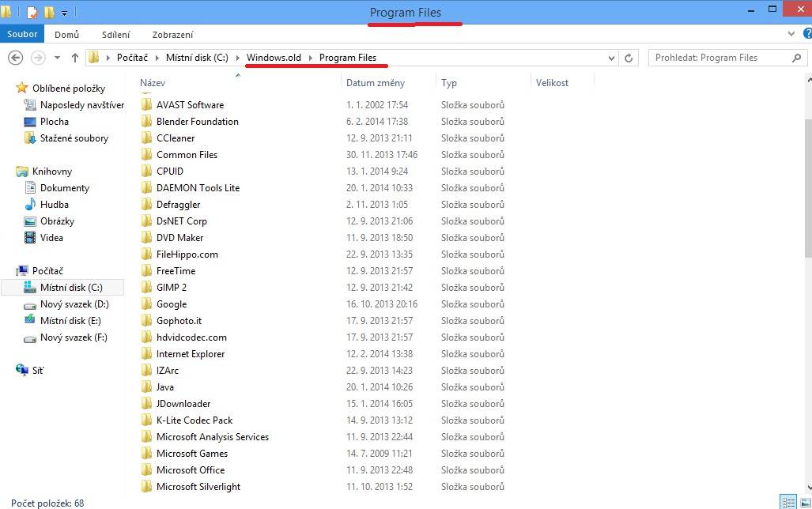Expand breadcrumb arrow after Windows.old
This screenshot has height=509, width=812.
311,58
